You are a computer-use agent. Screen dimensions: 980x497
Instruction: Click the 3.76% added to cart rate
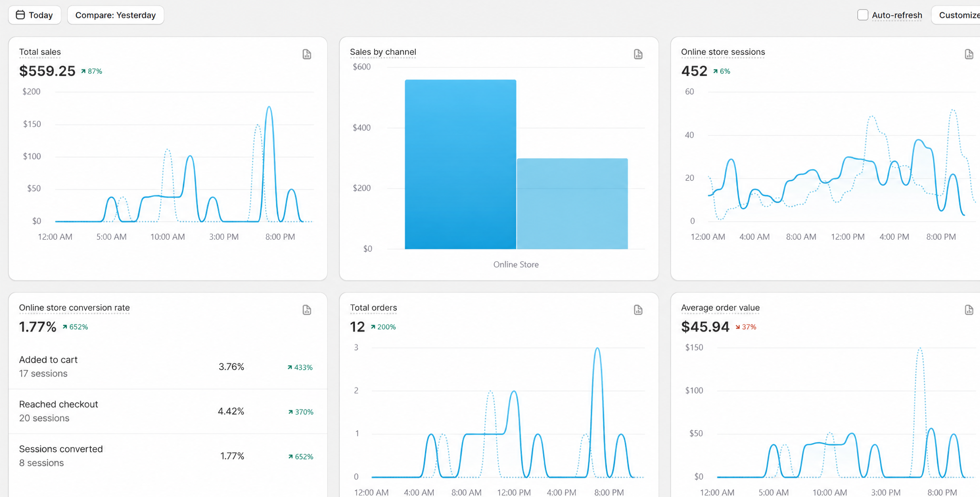[231, 367]
